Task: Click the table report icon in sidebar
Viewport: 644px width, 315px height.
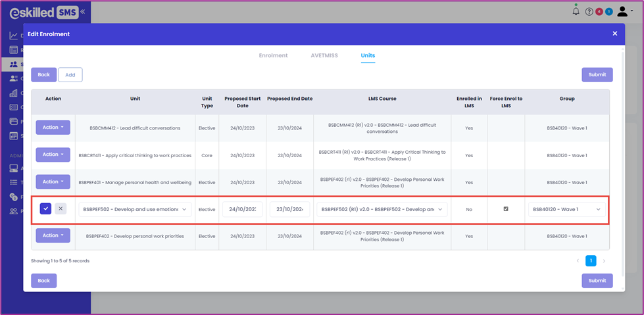Action: coord(14,50)
